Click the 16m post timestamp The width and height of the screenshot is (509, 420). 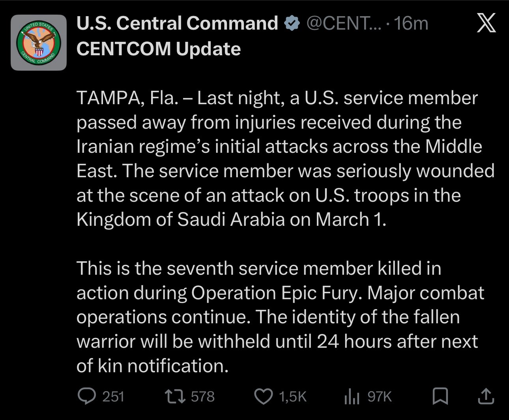tap(411, 24)
